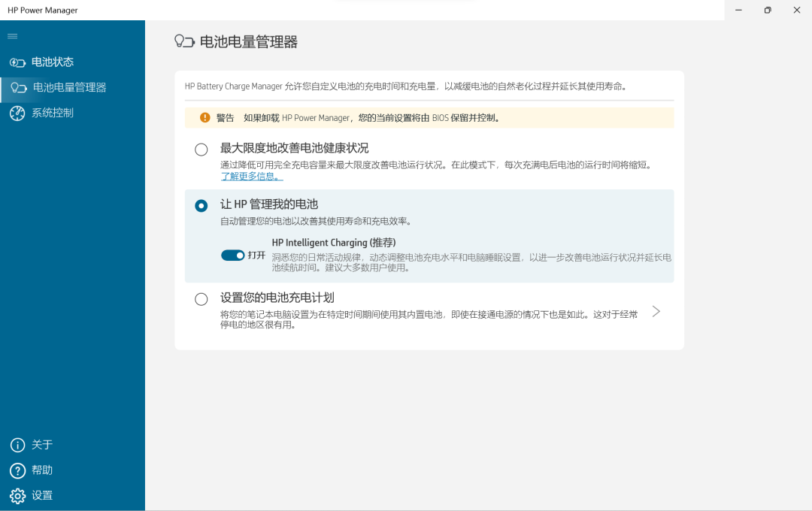Click HP Intelligent Charging (推荐) heading

coord(334,242)
